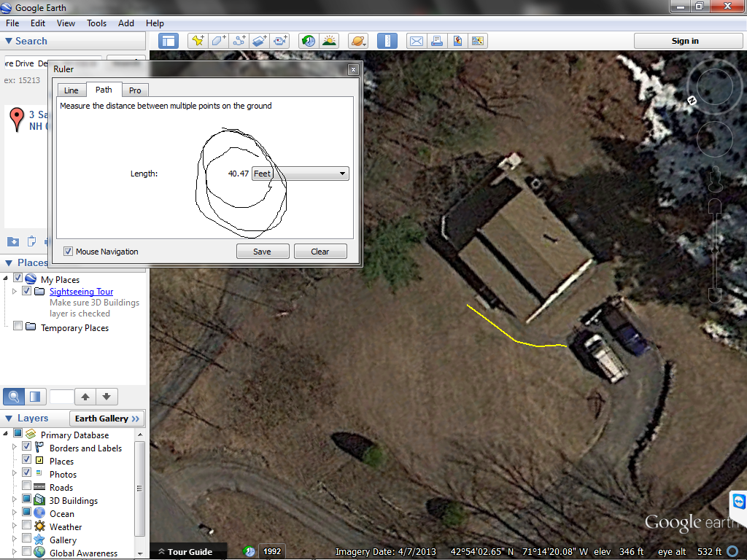
Task: Click the 3D Buildings layer icon
Action: tap(39, 500)
